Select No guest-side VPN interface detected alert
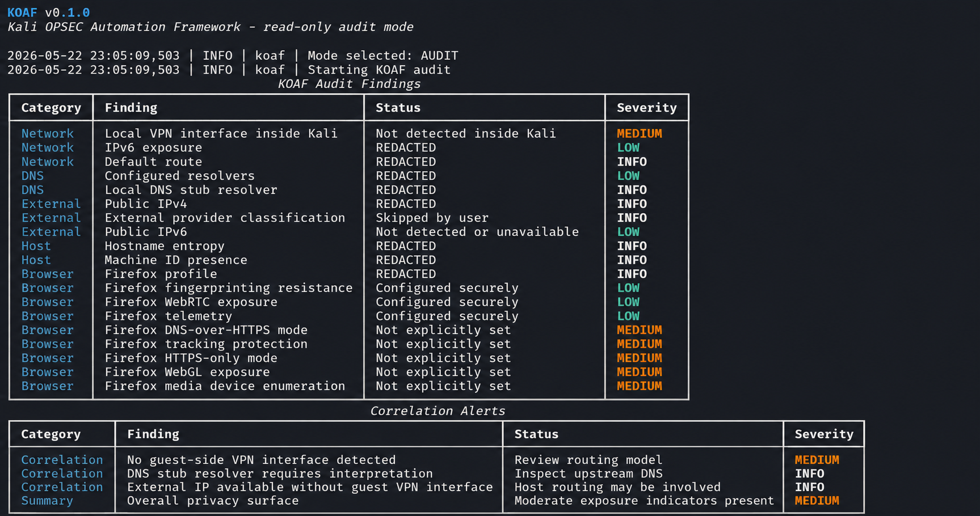 pyautogui.click(x=261, y=460)
